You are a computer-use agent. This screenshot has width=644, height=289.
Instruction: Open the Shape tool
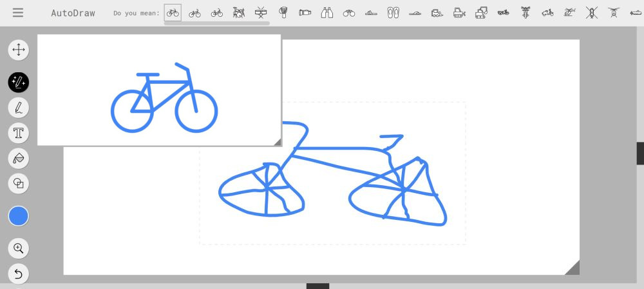(x=19, y=183)
